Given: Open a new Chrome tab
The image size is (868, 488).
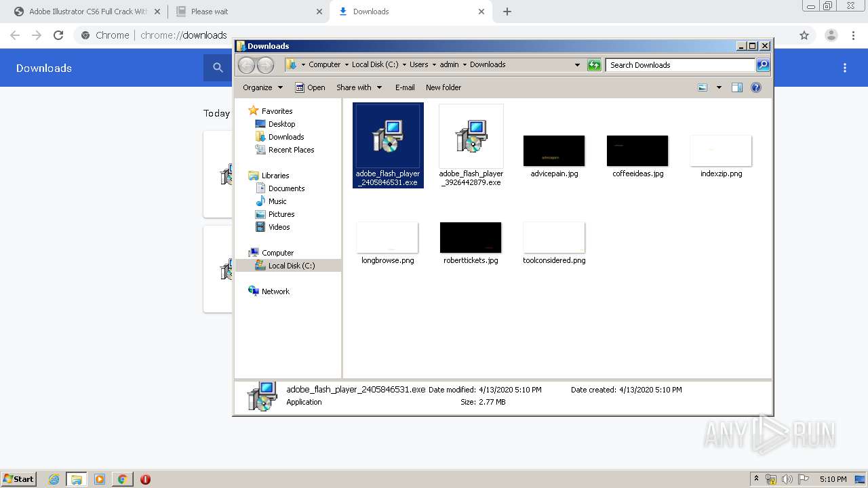Looking at the screenshot, I should click(x=507, y=12).
